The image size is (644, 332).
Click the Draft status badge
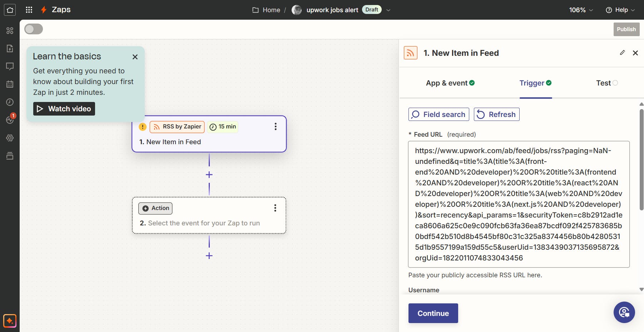(x=372, y=10)
